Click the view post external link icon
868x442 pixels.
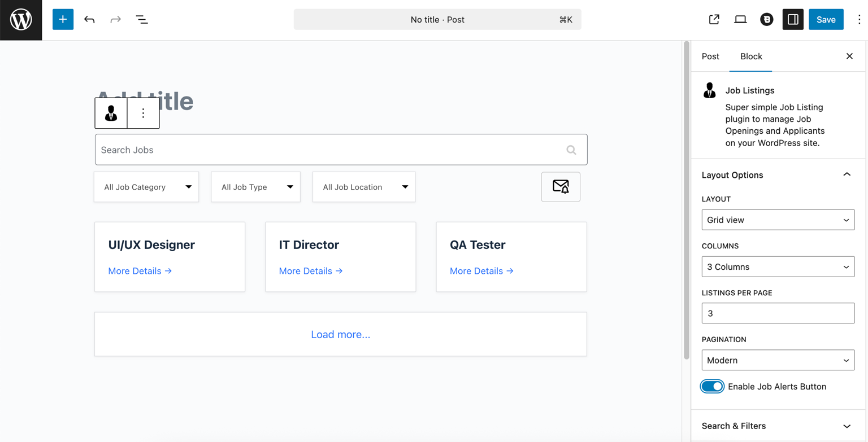point(714,20)
